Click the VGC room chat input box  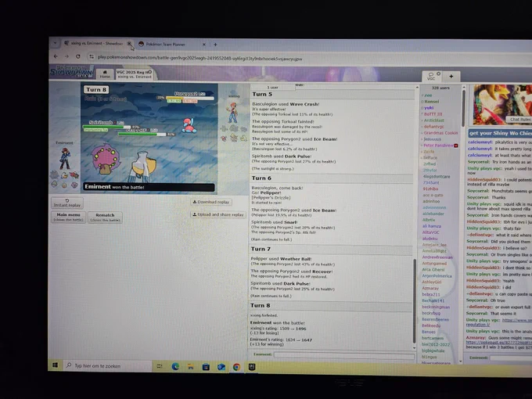pos(511,358)
